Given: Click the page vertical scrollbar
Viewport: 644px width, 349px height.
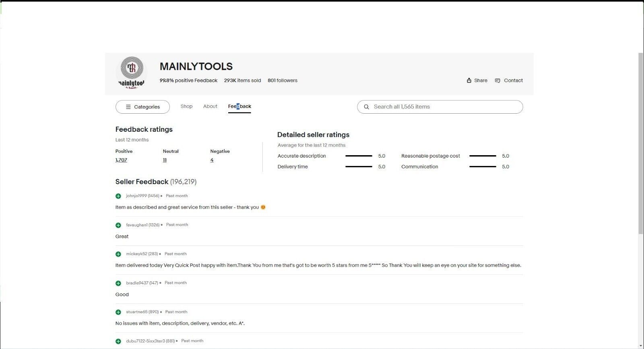Looking at the screenshot, I should [641, 143].
